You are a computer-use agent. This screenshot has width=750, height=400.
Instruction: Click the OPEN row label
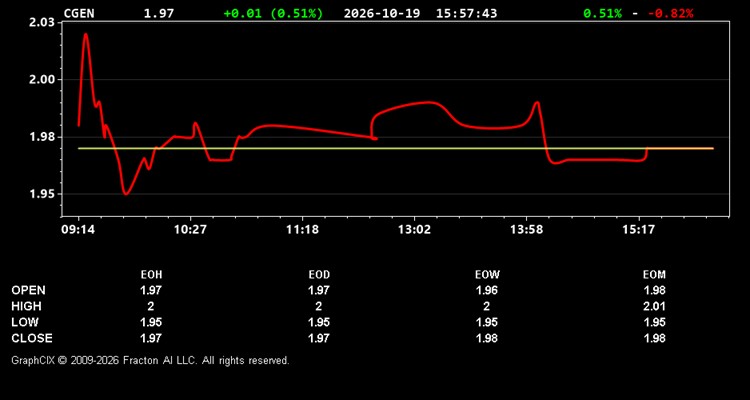tap(28, 290)
